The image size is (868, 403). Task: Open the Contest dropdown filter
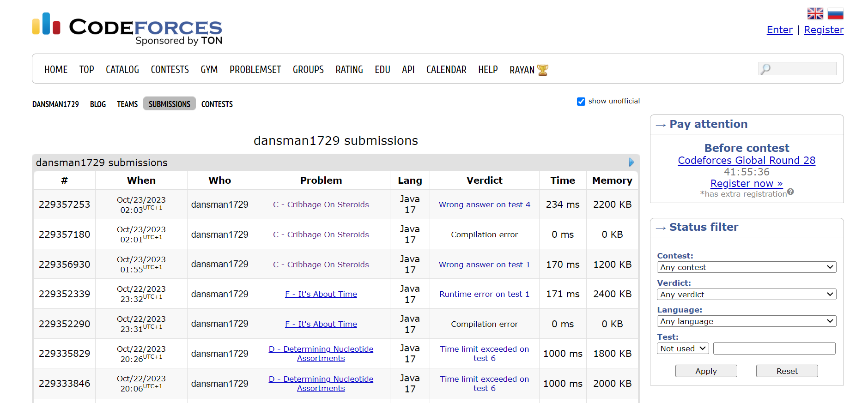[x=747, y=267]
